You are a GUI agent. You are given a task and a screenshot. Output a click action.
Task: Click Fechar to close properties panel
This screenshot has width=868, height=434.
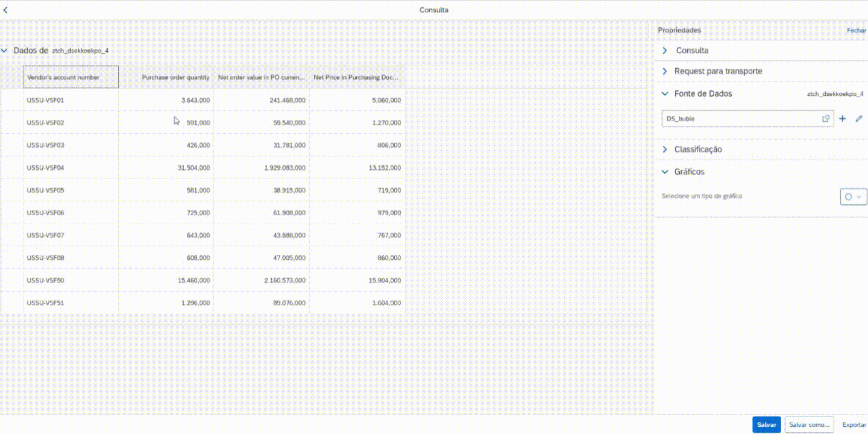point(856,30)
